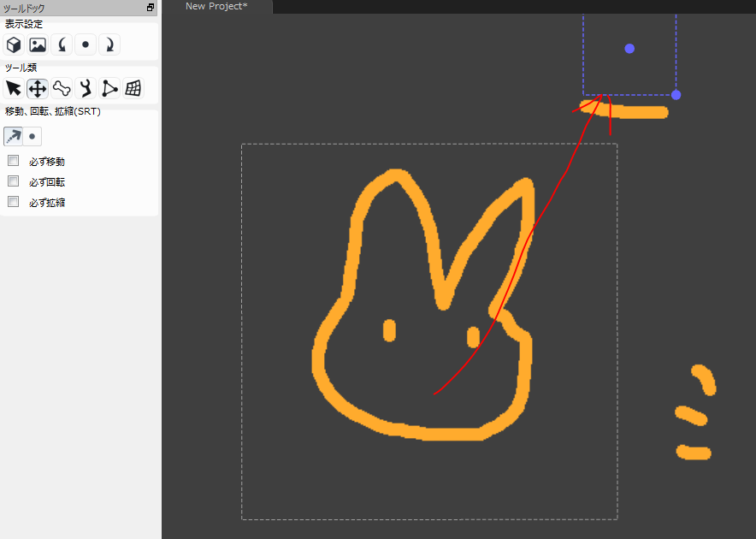Viewport: 756px width, 539px height.
Task: Toggle the image display icon
Action: coord(38,44)
